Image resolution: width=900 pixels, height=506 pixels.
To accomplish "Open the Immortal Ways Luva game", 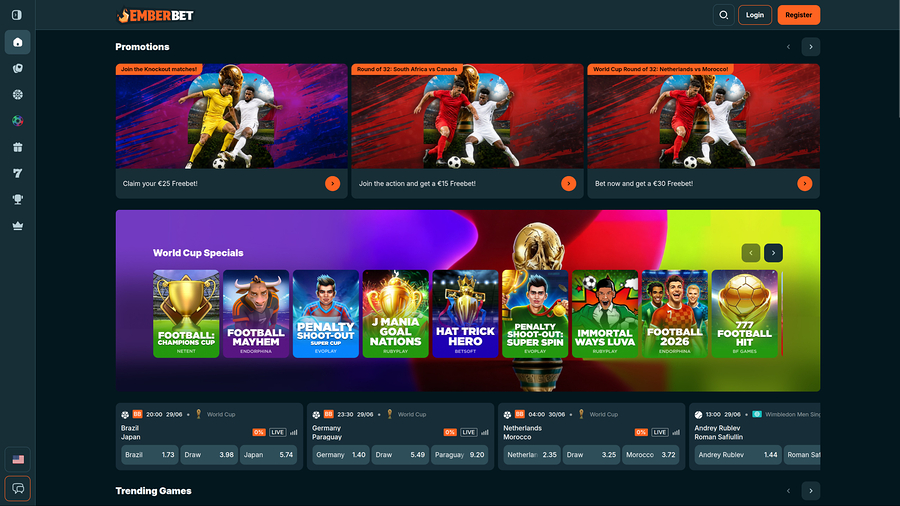I will [x=605, y=314].
